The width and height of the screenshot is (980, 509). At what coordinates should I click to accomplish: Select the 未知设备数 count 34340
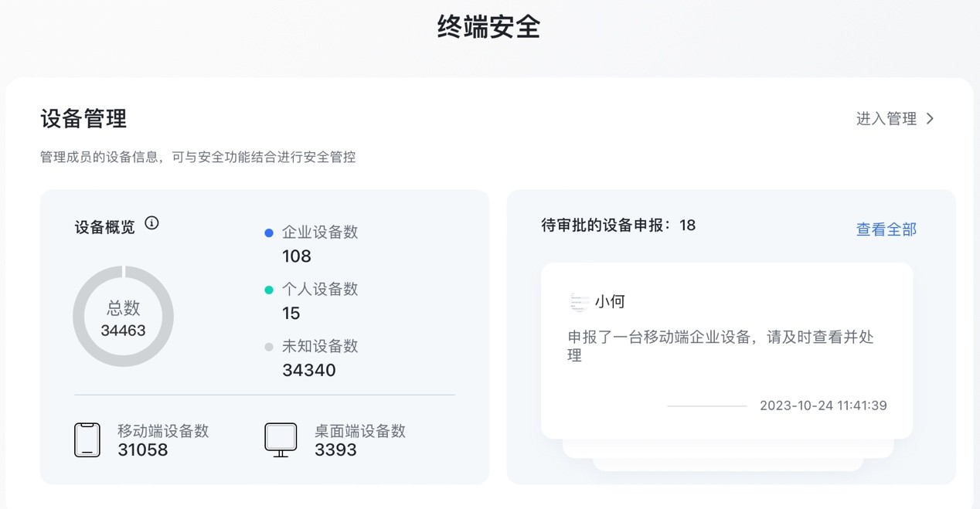point(309,370)
